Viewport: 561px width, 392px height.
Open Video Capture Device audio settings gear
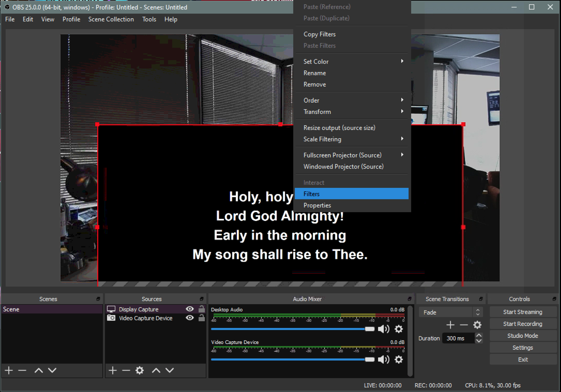399,360
